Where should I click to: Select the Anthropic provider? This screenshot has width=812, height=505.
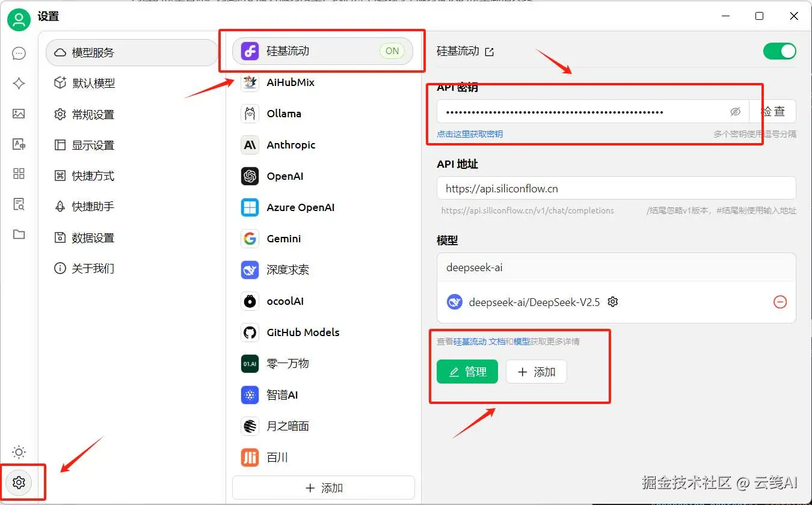(x=324, y=145)
